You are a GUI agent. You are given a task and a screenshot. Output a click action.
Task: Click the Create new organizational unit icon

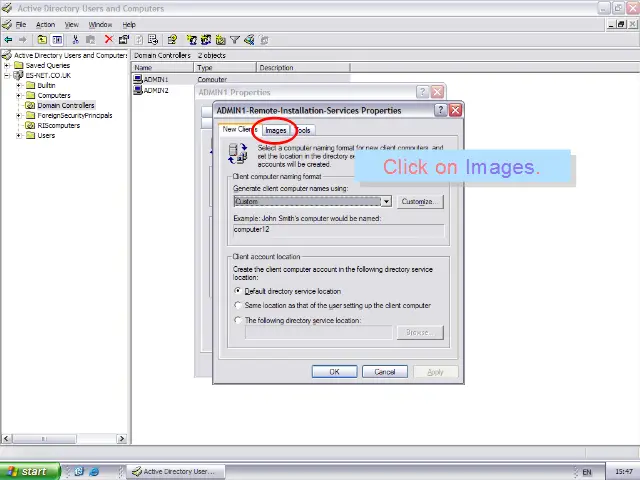[x=221, y=40]
